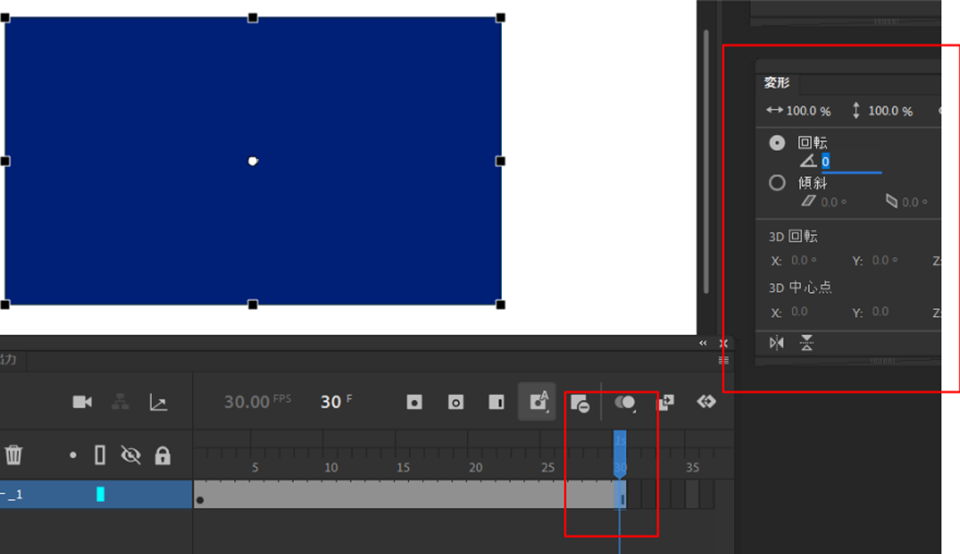960x554 pixels.
Task: Click the remove frames icon
Action: (x=580, y=403)
